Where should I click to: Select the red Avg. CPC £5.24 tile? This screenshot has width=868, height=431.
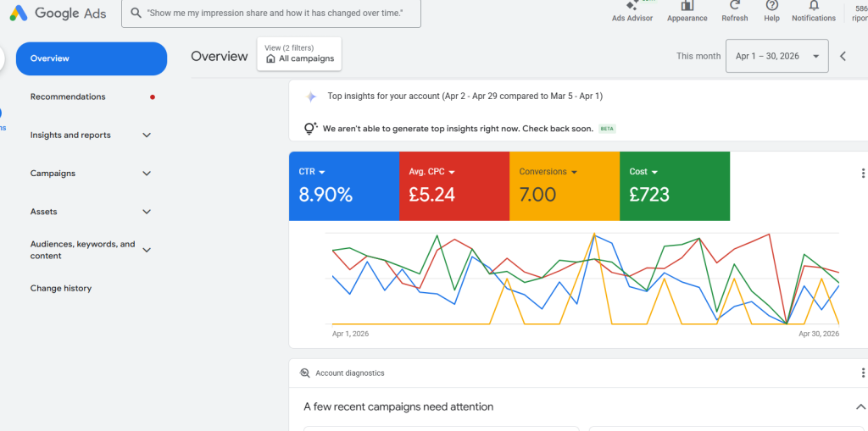454,186
